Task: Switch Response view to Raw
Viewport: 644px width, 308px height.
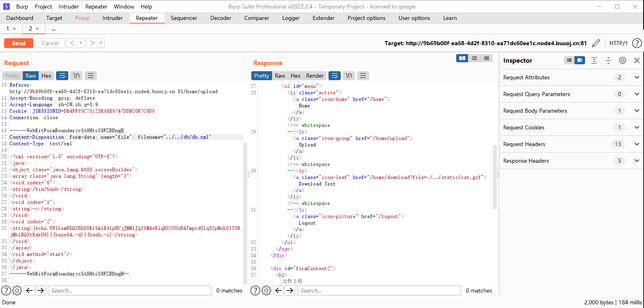Action: [x=280, y=76]
